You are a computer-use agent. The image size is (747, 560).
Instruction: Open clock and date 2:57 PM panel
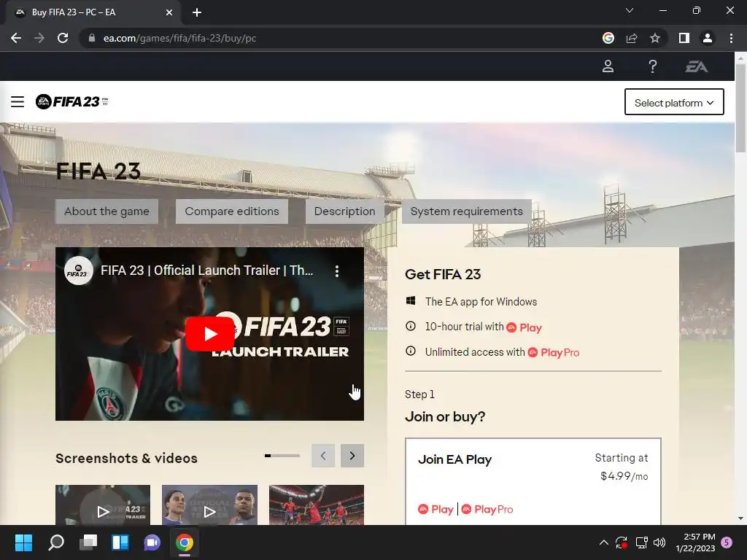tap(695, 542)
